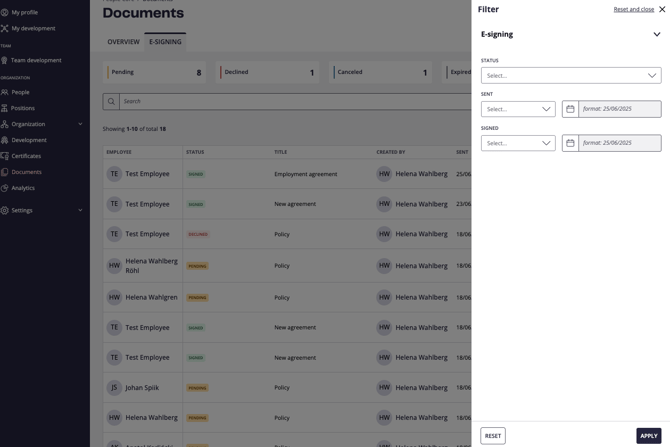This screenshot has width=670, height=447.
Task: Open the Sent select dropdown
Action: [518, 109]
